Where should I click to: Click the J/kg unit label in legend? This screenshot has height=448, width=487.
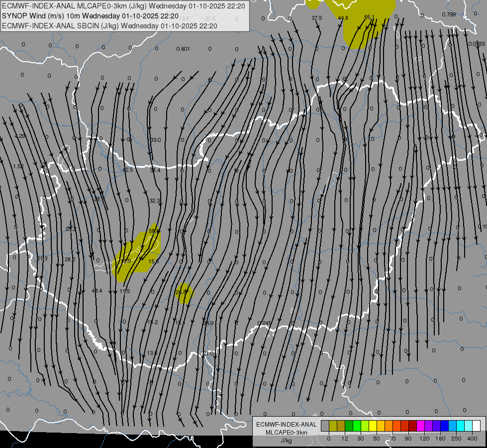pos(286,440)
